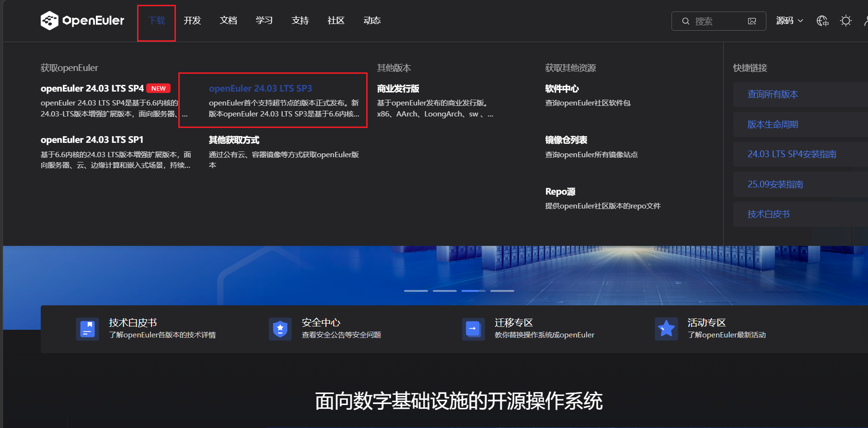
Task: Select openEuler 24.03 LTS SP4 download
Action: tap(92, 89)
